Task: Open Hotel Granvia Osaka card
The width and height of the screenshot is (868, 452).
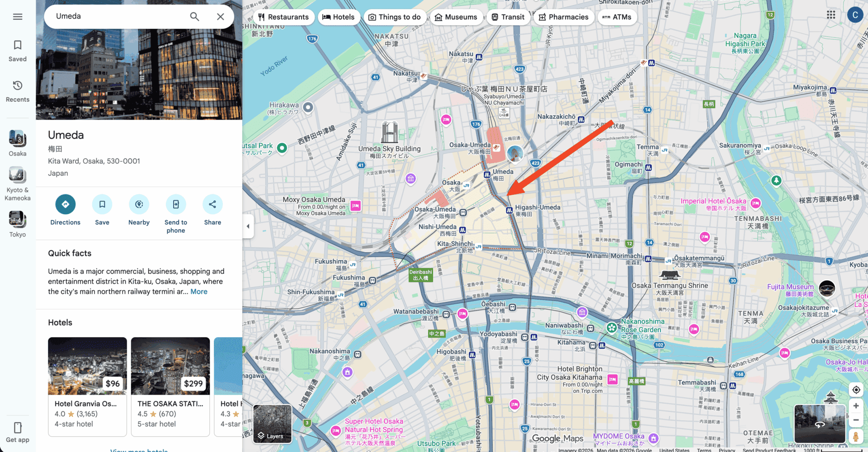Action: pos(87,386)
